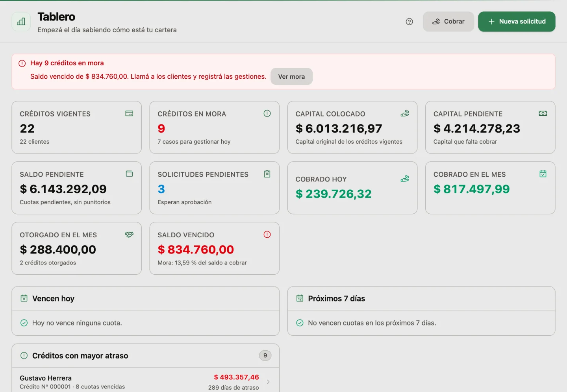Click the wallet icon on Saldo pendiente
This screenshot has height=392, width=567.
coord(129,174)
